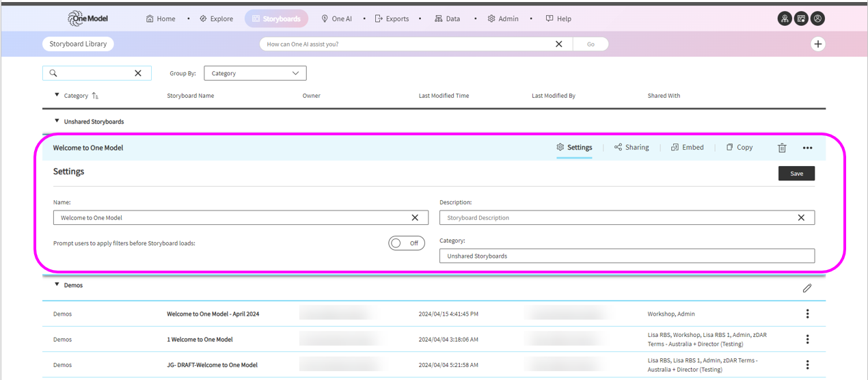
Task: Open JG- DRAFT-Welcome to One Model storyboard
Action: (212, 365)
